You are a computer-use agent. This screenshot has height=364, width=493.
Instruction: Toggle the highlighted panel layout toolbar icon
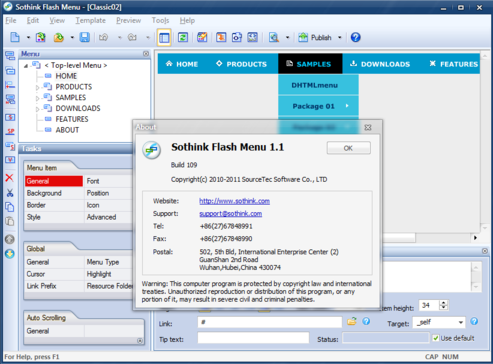click(164, 37)
